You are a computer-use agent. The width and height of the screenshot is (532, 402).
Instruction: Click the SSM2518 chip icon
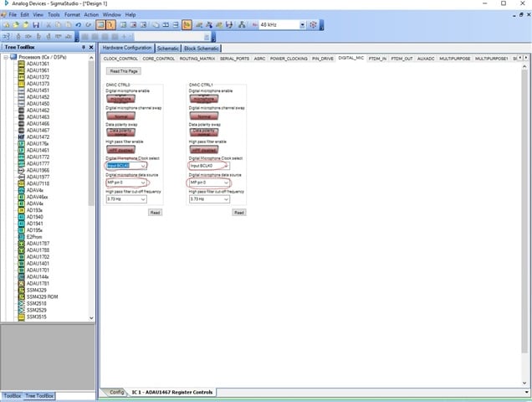click(x=22, y=303)
